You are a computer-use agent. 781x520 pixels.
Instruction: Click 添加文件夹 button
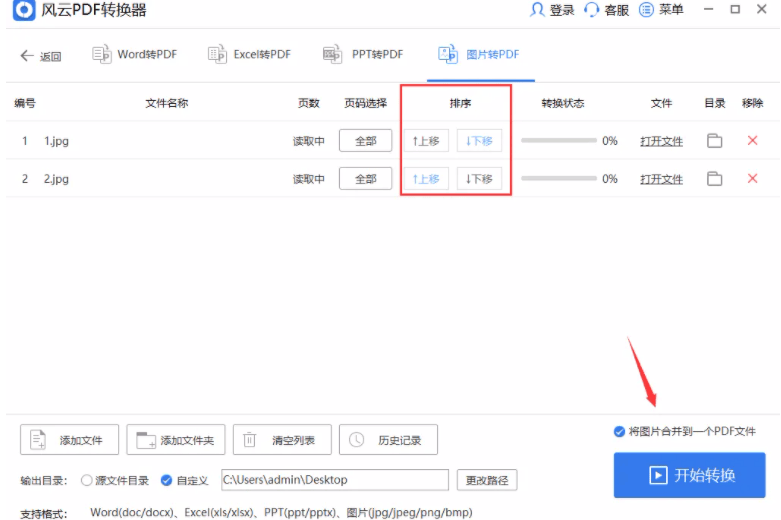pyautogui.click(x=176, y=440)
